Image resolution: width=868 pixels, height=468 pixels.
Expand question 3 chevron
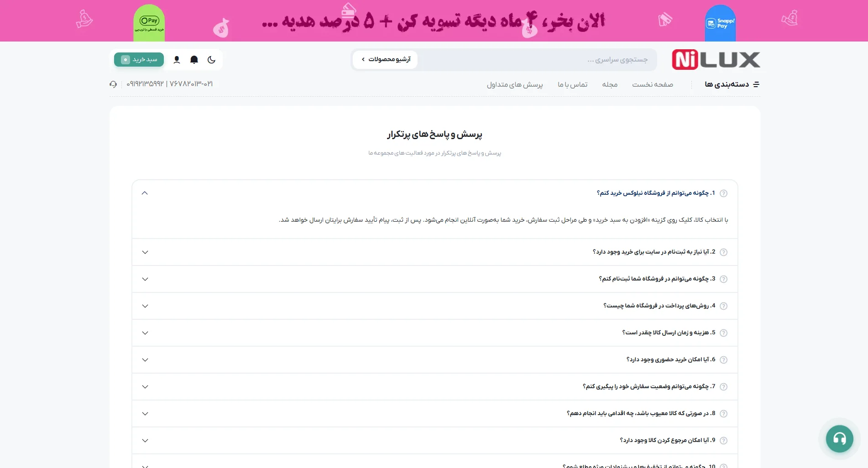pos(145,279)
